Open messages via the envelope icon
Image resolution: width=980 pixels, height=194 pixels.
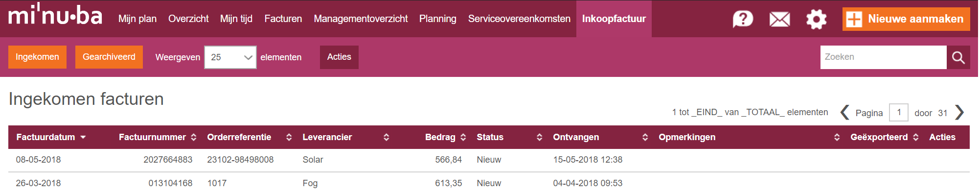coord(779,20)
